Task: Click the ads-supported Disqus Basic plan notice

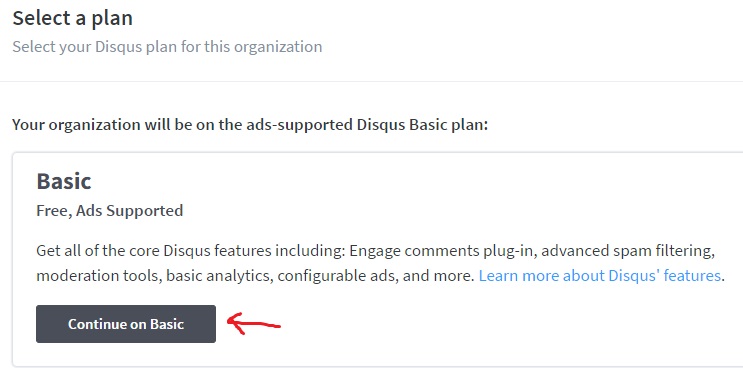Action: pyautogui.click(x=250, y=125)
